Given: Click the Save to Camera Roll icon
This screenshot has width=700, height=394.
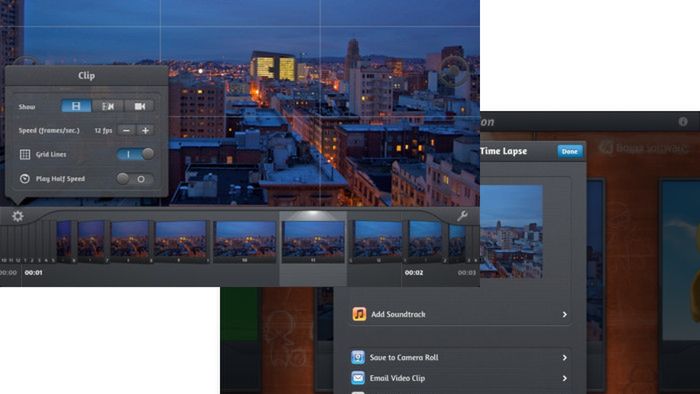Looking at the screenshot, I should (x=358, y=357).
